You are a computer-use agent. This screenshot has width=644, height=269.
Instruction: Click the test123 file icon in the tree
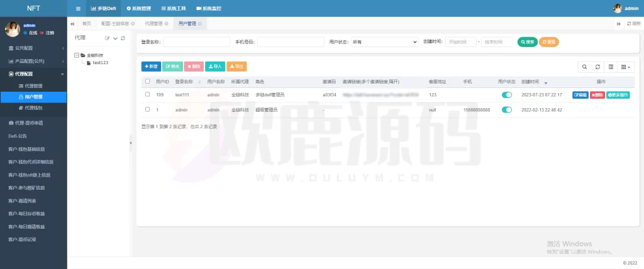click(x=89, y=63)
